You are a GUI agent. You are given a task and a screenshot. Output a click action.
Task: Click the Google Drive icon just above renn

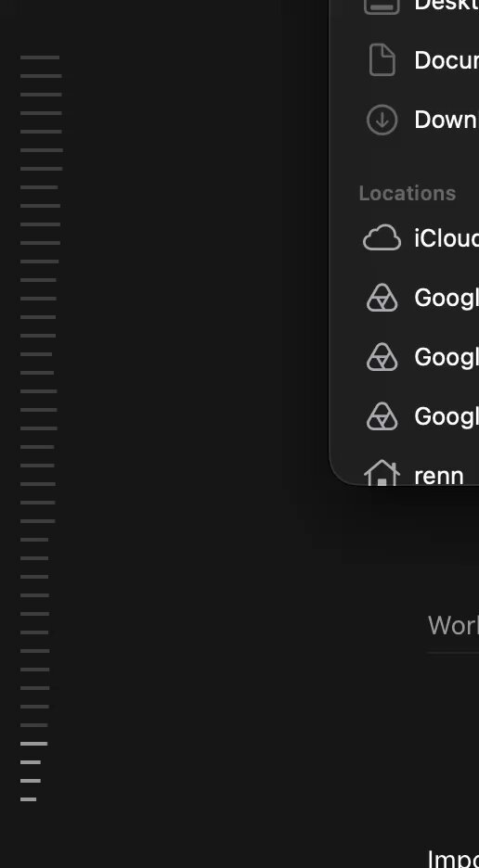tap(382, 416)
